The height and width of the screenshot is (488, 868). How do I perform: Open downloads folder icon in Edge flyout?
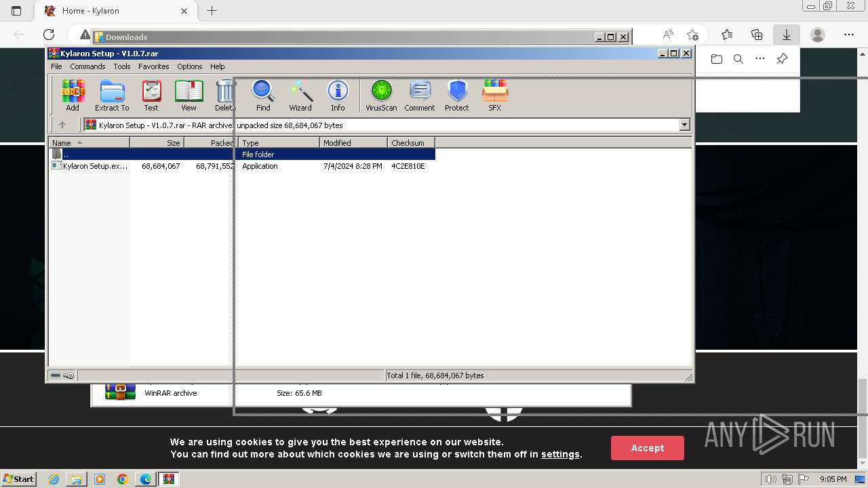[x=717, y=59]
